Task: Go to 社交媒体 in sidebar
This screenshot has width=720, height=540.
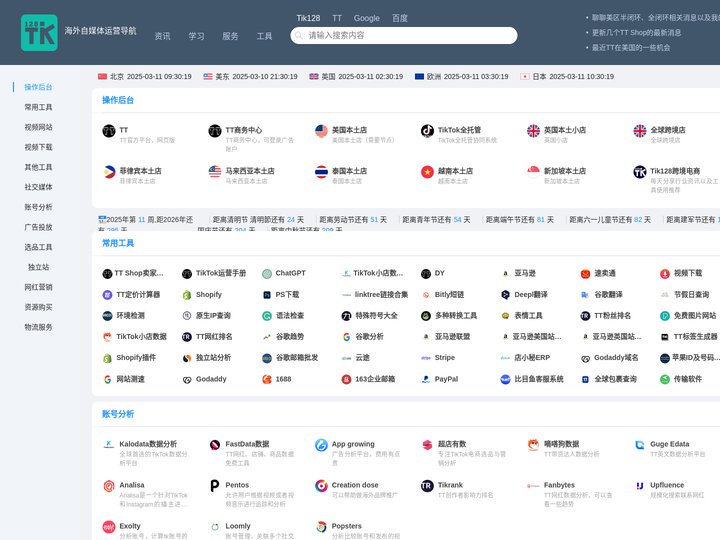Action: pyautogui.click(x=39, y=187)
